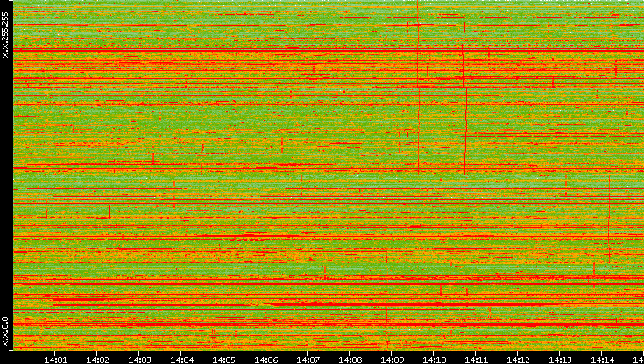The height and width of the screenshot is (364, 644).
Task: Select the 14:12 tick label
Action: (x=518, y=360)
